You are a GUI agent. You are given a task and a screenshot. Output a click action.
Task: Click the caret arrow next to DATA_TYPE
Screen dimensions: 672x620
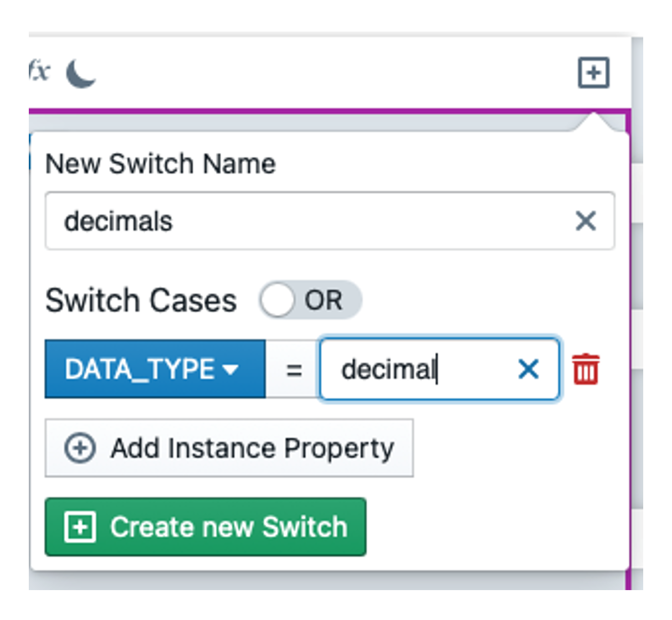tap(229, 370)
